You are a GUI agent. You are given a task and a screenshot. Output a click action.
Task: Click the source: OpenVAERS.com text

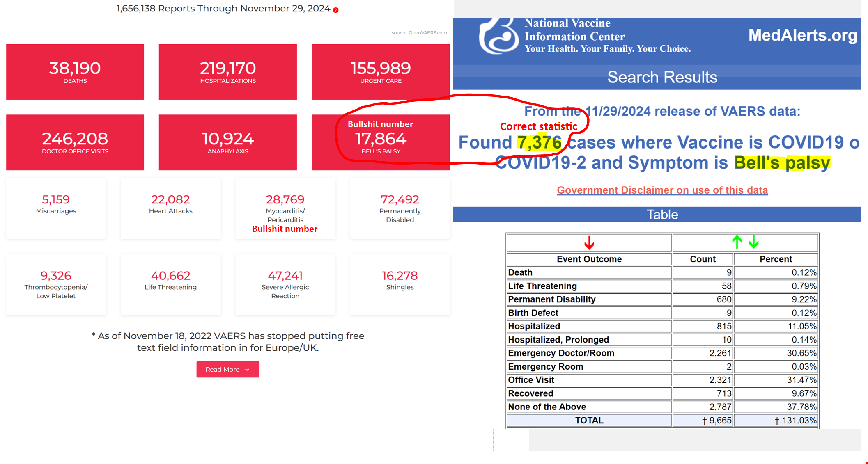pos(419,32)
